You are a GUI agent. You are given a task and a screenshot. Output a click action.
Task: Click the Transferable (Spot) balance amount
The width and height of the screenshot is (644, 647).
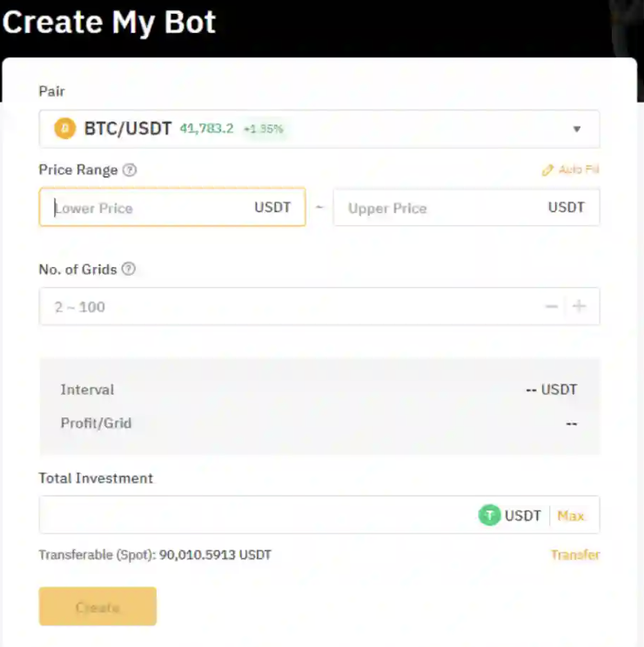215,555
